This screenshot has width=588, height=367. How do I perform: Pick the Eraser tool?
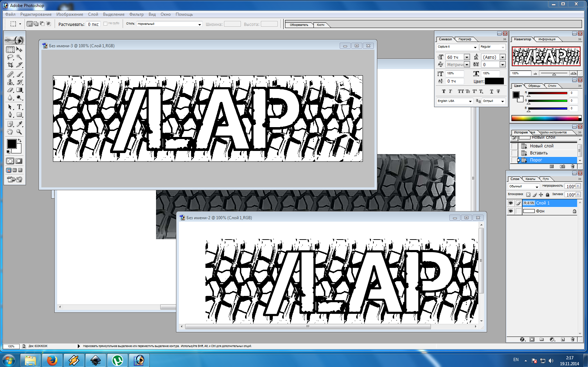tap(10, 90)
